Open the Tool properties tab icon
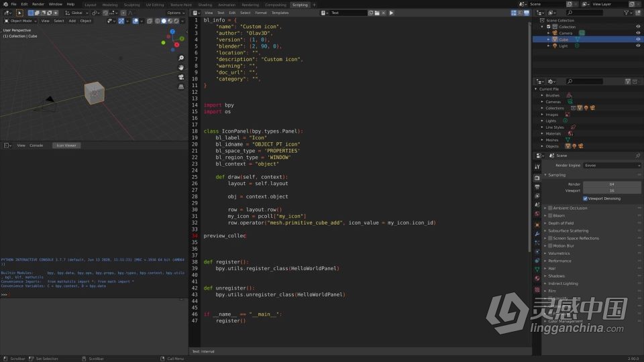 537,167
